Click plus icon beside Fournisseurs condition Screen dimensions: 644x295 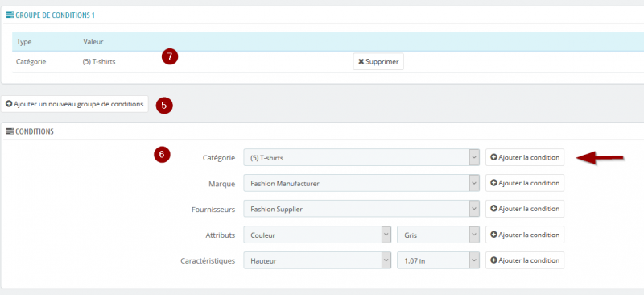point(494,209)
